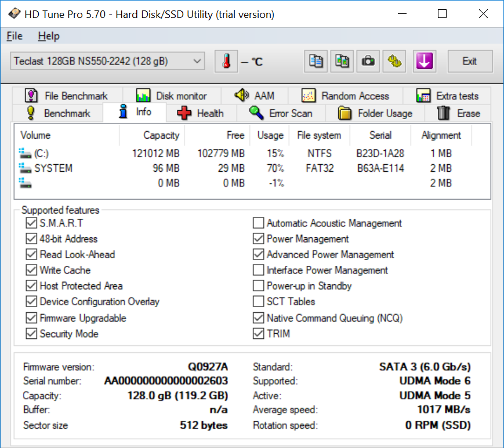Toggle the SCT Tables checkbox
This screenshot has height=448, width=504.
coord(259,302)
